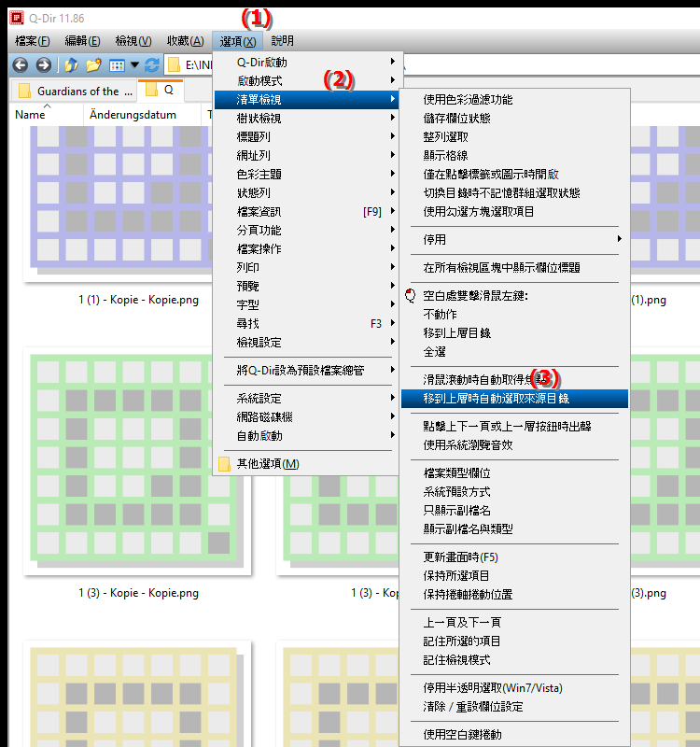The image size is (700, 747).
Task: Click the 其他選項(M) menu entry
Action: [306, 464]
